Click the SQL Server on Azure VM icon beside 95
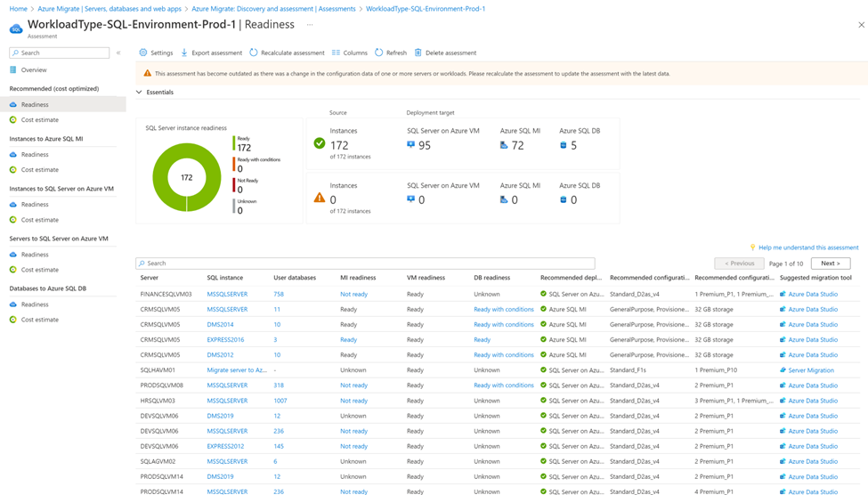This screenshot has height=495, width=868. pyautogui.click(x=410, y=144)
